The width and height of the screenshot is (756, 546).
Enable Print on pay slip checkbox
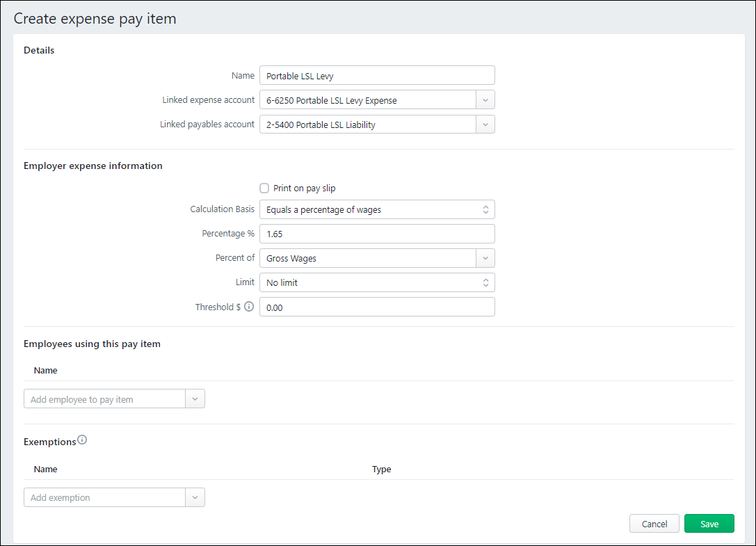[x=264, y=188]
